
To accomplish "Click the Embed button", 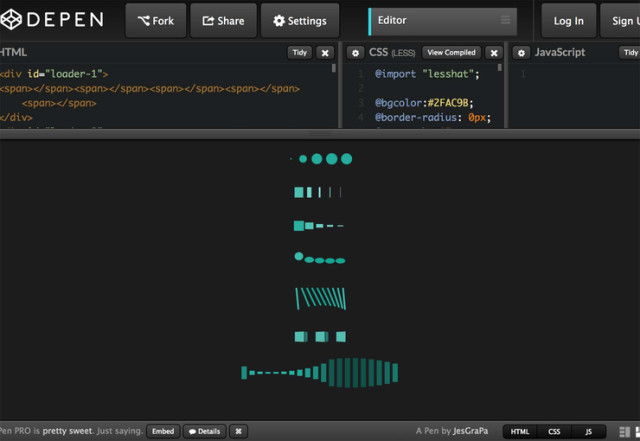I will pos(163,431).
